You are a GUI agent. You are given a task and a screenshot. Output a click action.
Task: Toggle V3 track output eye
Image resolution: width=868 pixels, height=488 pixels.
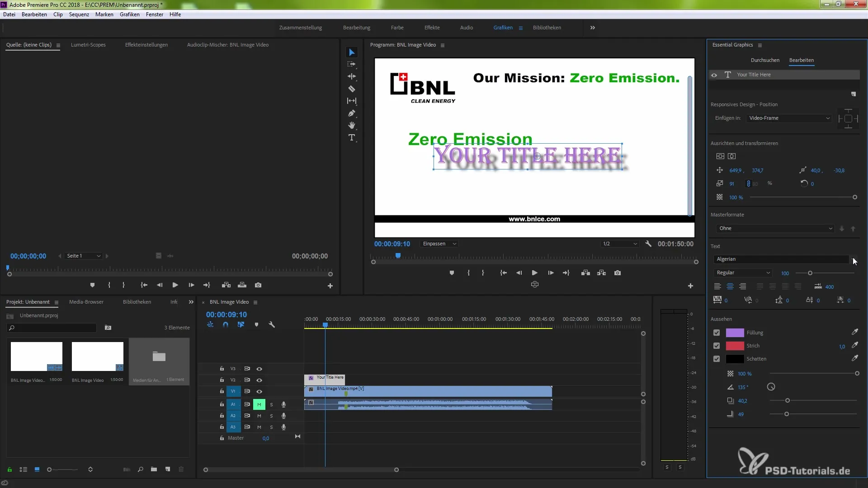click(259, 369)
